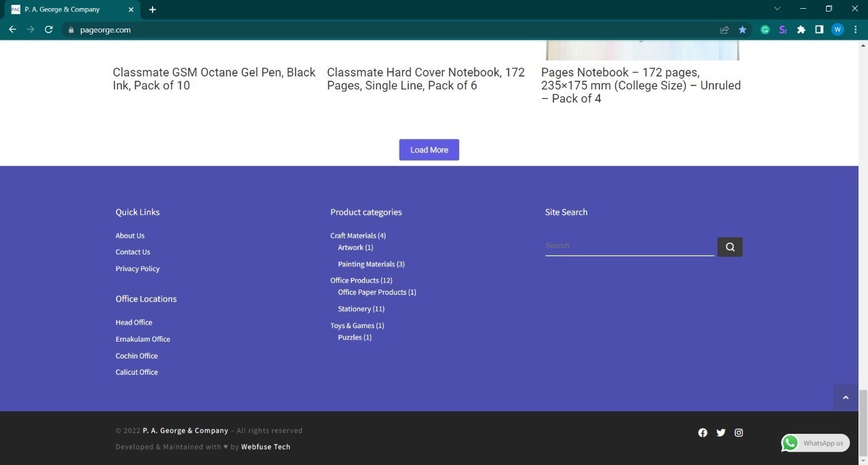Screen dimensions: 868x465
Task: Open the Cochin Office link
Action: [x=137, y=356]
